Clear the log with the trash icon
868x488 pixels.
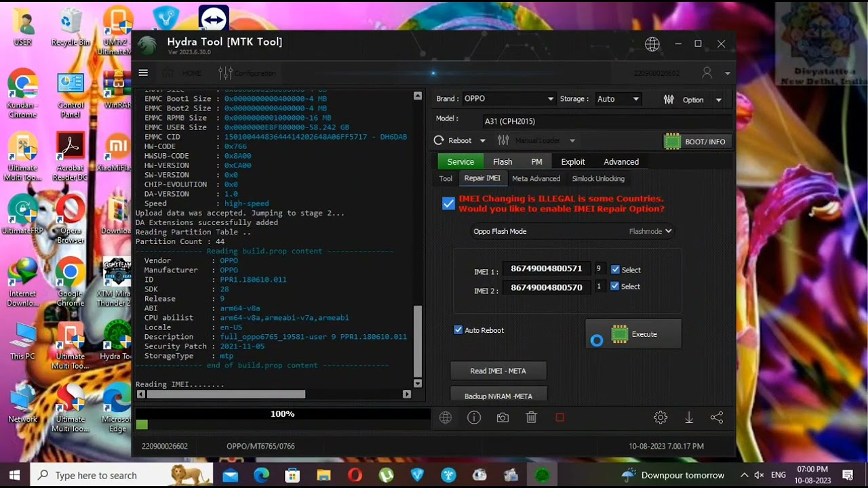tap(532, 418)
